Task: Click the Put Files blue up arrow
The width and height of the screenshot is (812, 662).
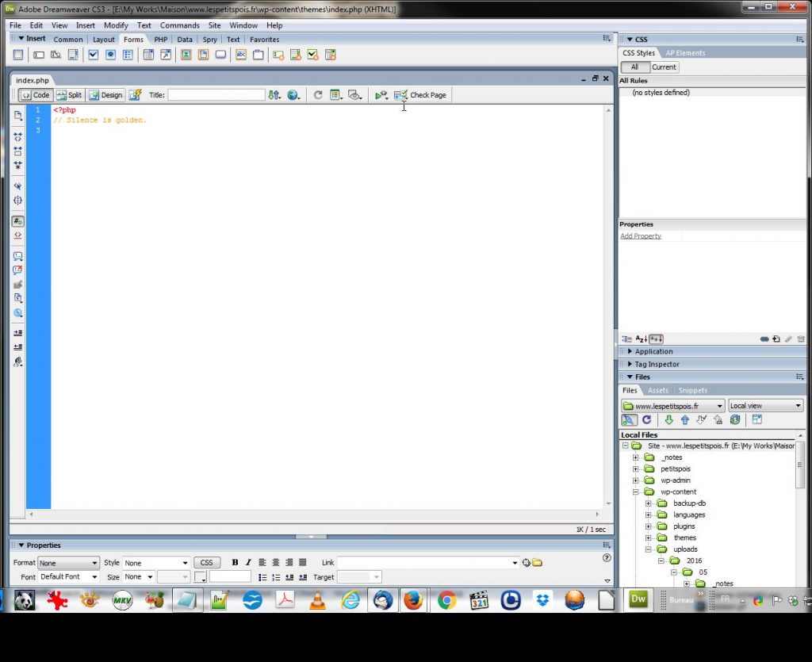Action: coord(684,420)
